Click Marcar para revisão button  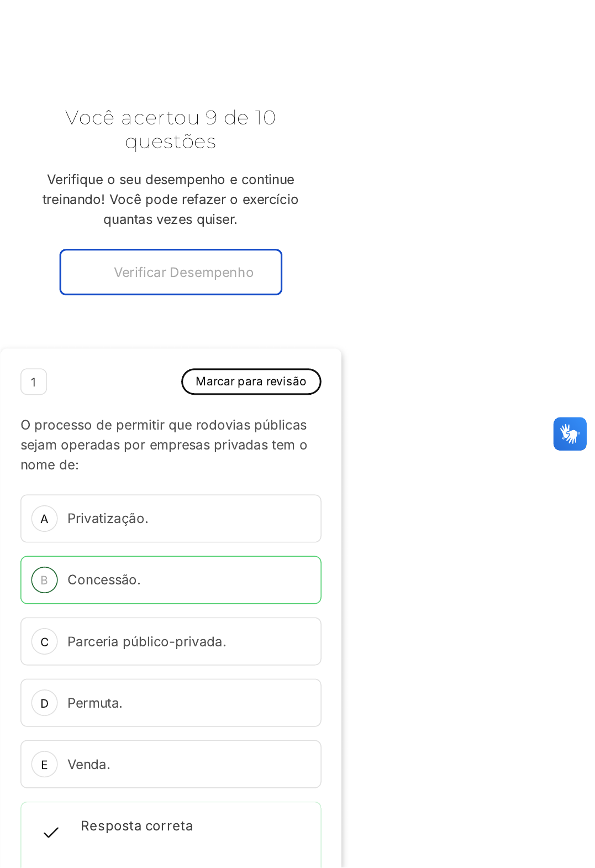[251, 381]
